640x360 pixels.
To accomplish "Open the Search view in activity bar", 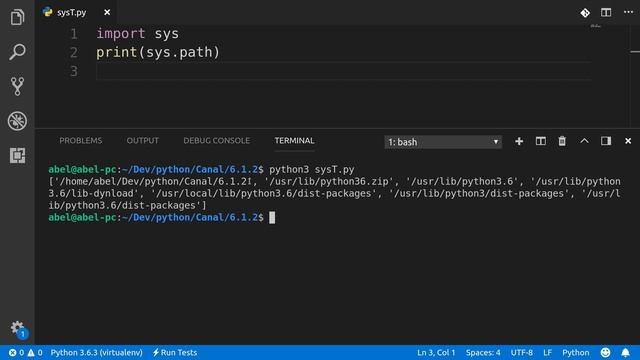I will [x=17, y=52].
